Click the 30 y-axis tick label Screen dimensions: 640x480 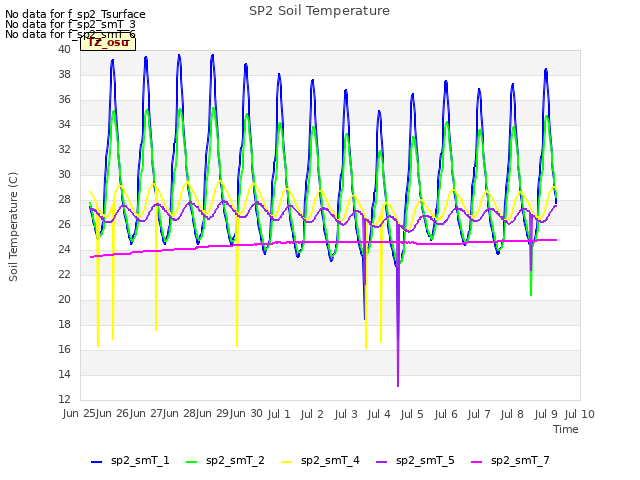point(64,175)
